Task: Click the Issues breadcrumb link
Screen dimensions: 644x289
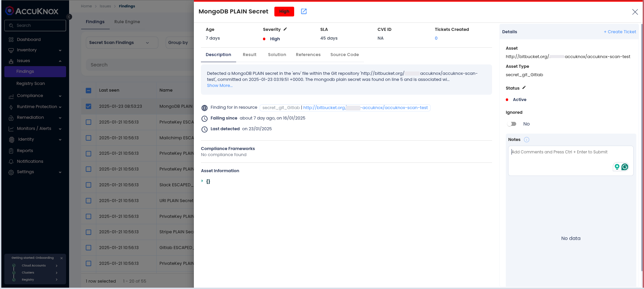Action: click(x=105, y=6)
